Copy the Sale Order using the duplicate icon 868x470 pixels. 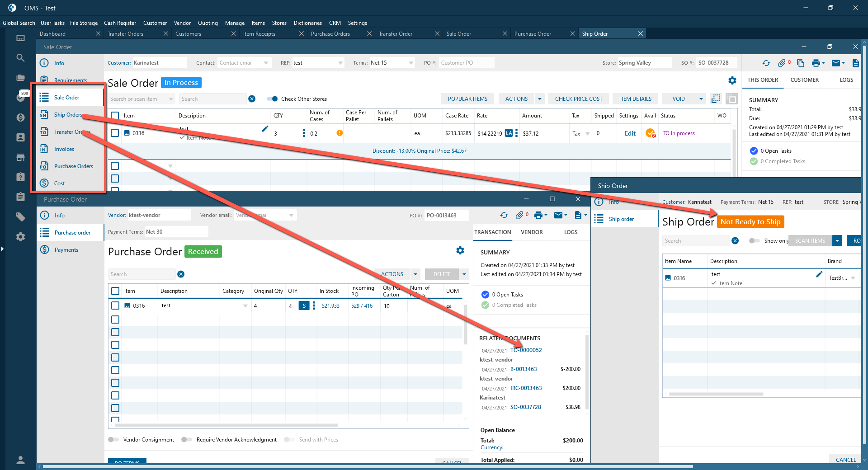pos(801,63)
